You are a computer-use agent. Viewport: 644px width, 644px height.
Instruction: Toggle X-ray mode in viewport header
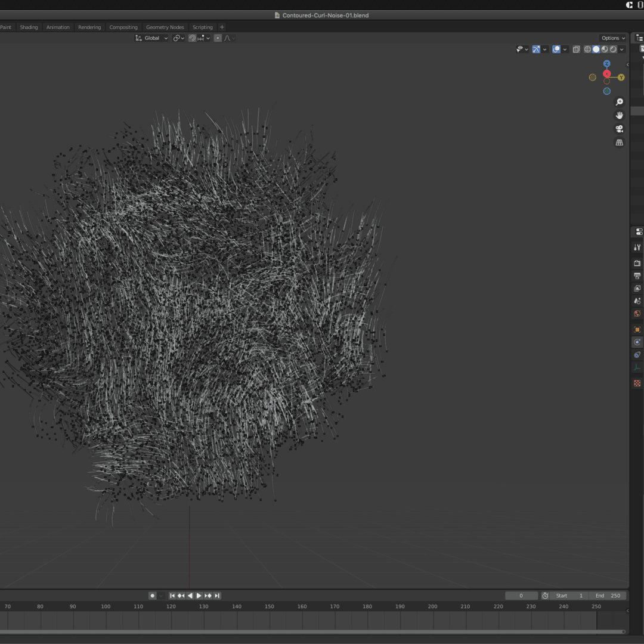click(576, 49)
